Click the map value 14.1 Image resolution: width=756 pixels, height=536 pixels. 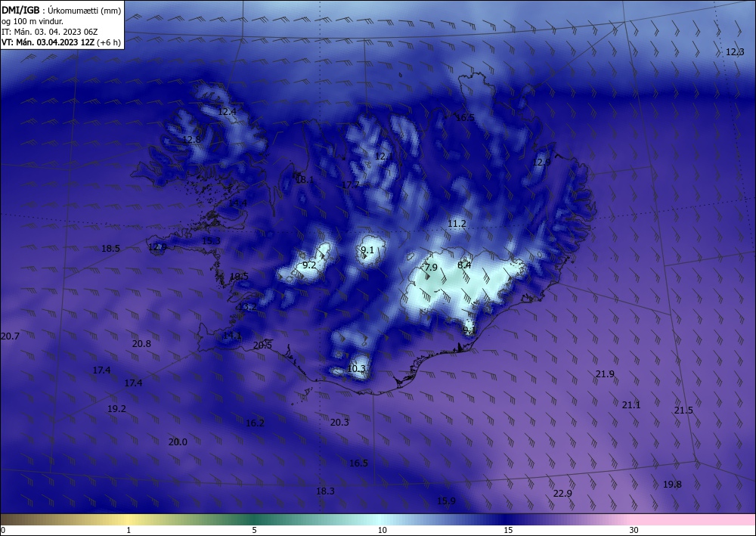pyautogui.click(x=232, y=336)
